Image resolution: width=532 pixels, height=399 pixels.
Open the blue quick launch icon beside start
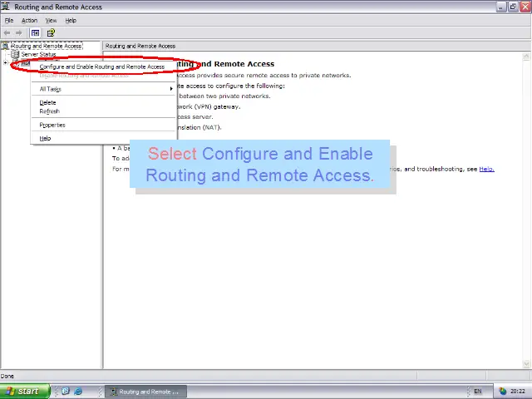[x=66, y=391]
